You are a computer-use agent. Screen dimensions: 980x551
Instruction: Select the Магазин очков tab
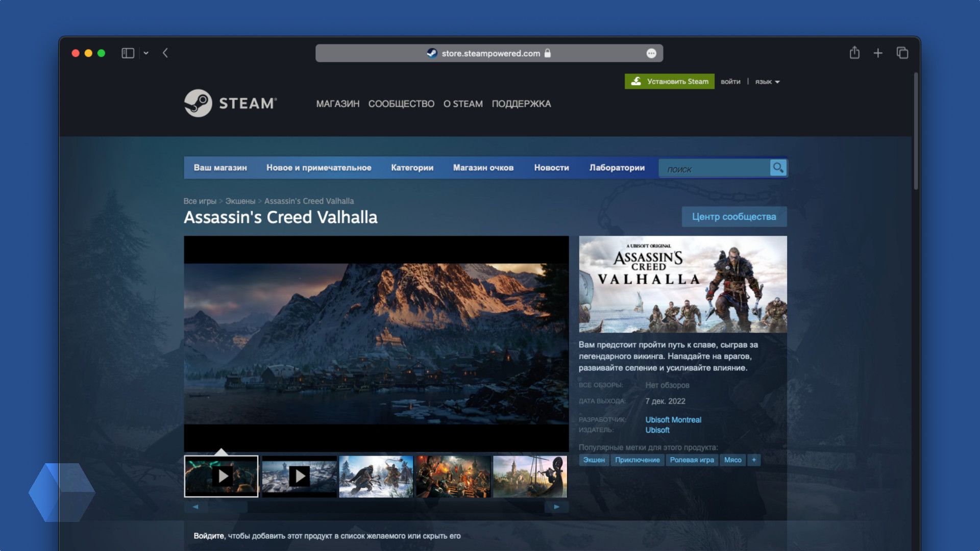pyautogui.click(x=483, y=168)
